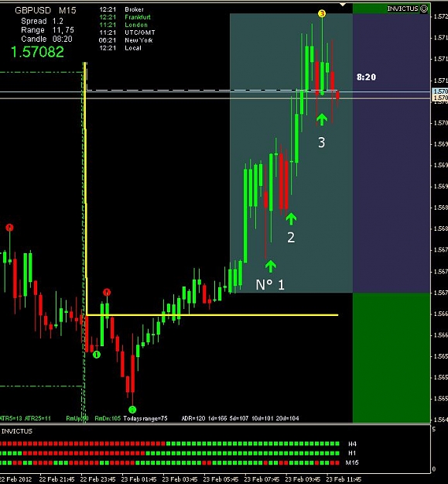Click the New York clock row
The image size is (448, 484).
point(125,40)
